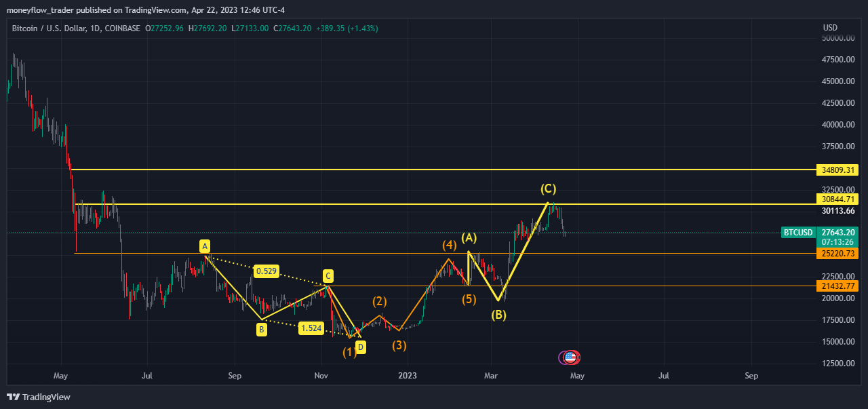Viewport: 868px width, 409px height.
Task: Click the close value 'C27643.20'
Action: tap(292, 28)
